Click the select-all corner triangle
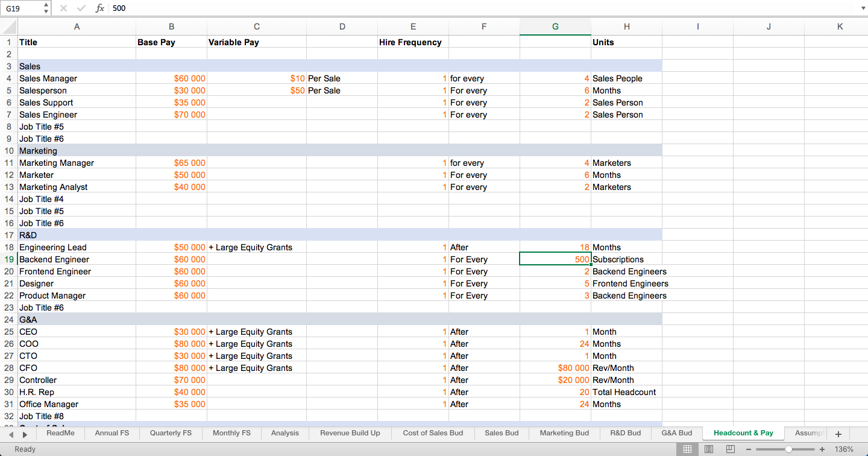 tap(8, 27)
